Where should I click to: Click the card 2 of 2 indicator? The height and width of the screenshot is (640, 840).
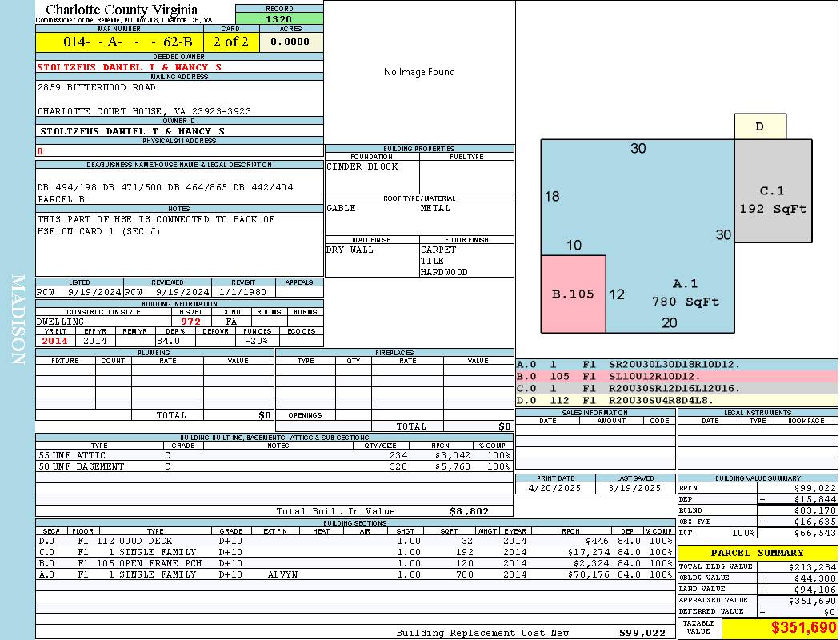click(x=231, y=42)
